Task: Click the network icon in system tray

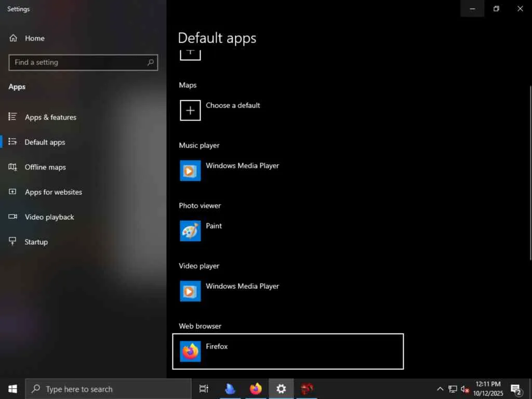Action: 453,389
